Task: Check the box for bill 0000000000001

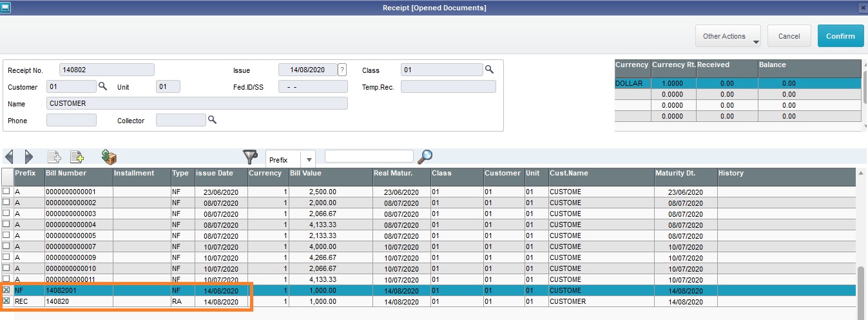Action: coord(6,192)
